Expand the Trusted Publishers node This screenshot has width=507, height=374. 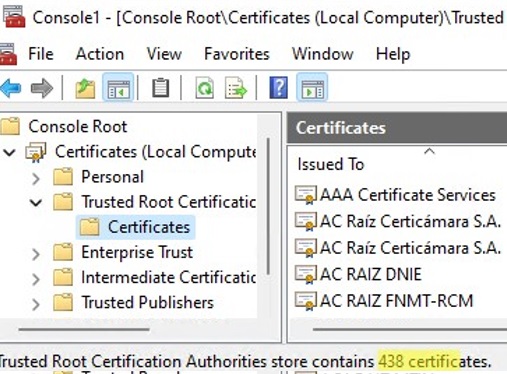pyautogui.click(x=36, y=304)
